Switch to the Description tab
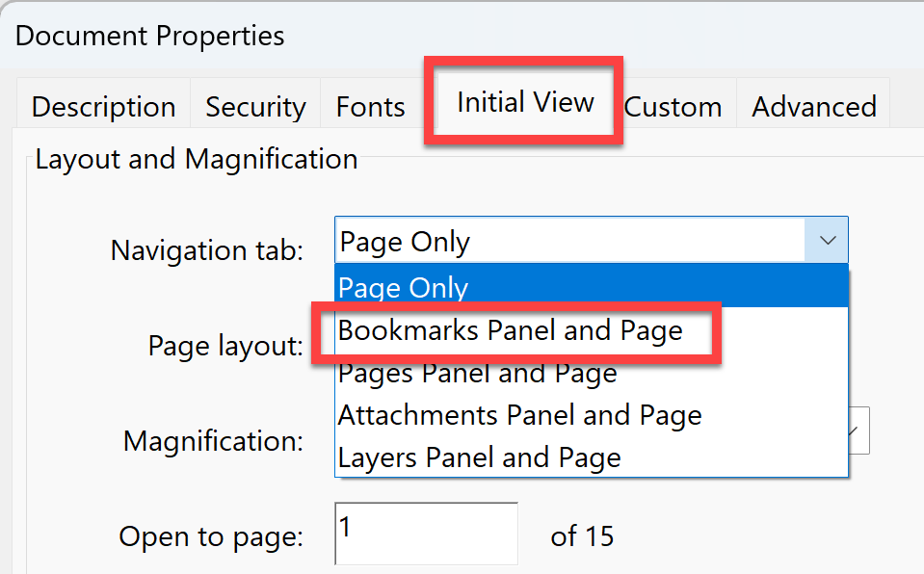The height and width of the screenshot is (574, 924). tap(103, 106)
